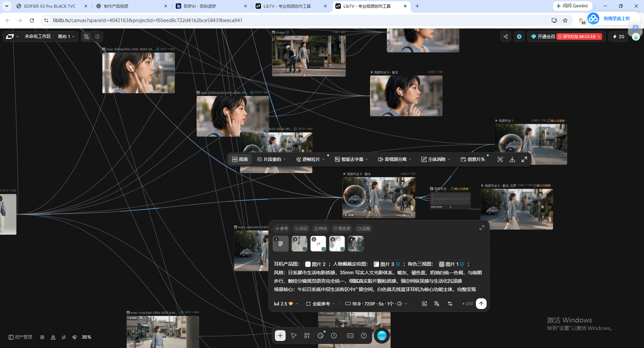The height and width of the screenshot is (348, 644).
Task: Open the keyboard shortcuts icon
Action: (350, 336)
